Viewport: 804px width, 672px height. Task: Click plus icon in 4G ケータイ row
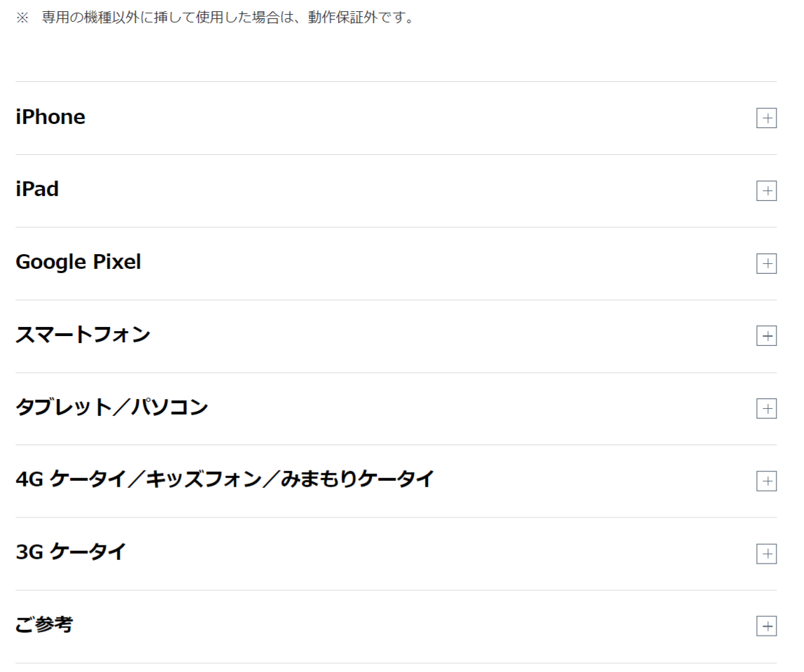pos(766,482)
